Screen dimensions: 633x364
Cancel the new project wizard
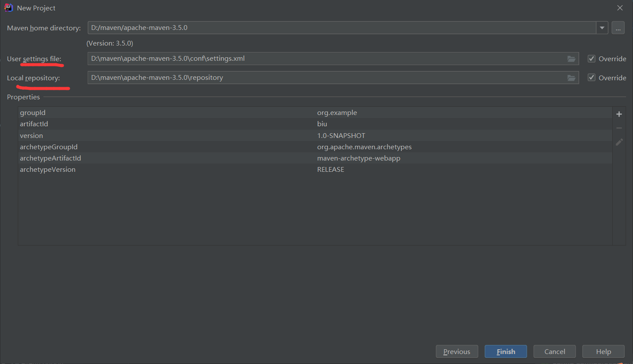[x=554, y=351]
